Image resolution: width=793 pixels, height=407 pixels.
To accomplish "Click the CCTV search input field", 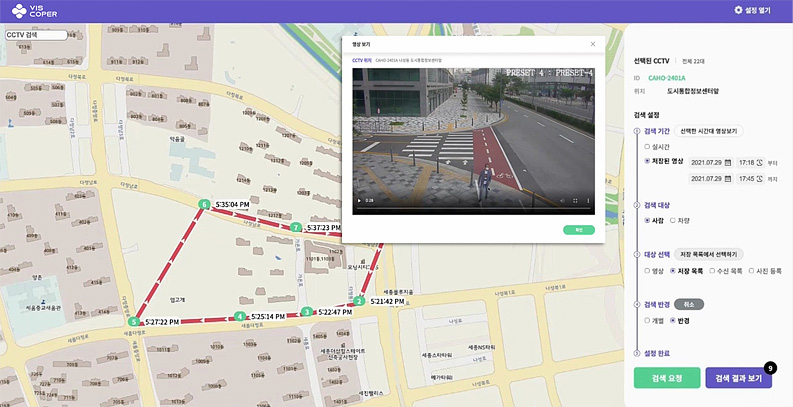I will (35, 34).
